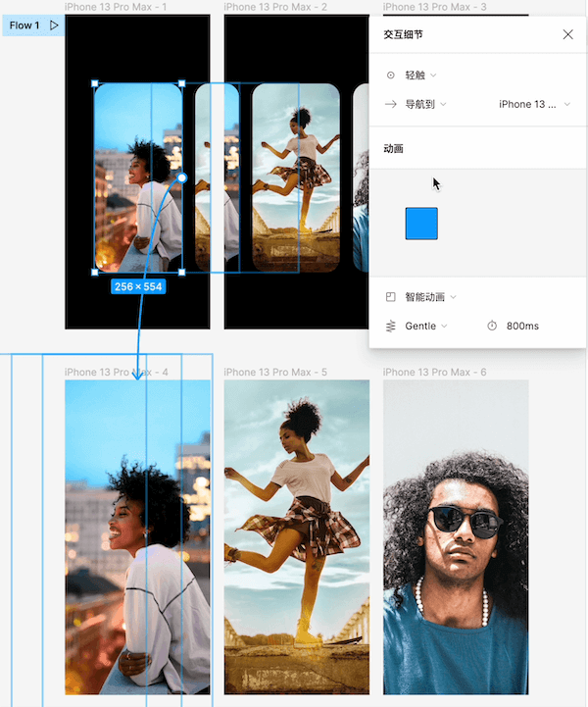Image resolution: width=588 pixels, height=707 pixels.
Task: Close the 交互细节 panel
Action: [x=567, y=34]
